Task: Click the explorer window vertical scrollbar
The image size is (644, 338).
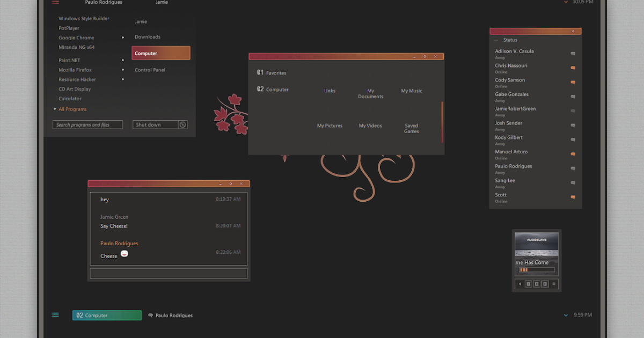Action: 442,122
